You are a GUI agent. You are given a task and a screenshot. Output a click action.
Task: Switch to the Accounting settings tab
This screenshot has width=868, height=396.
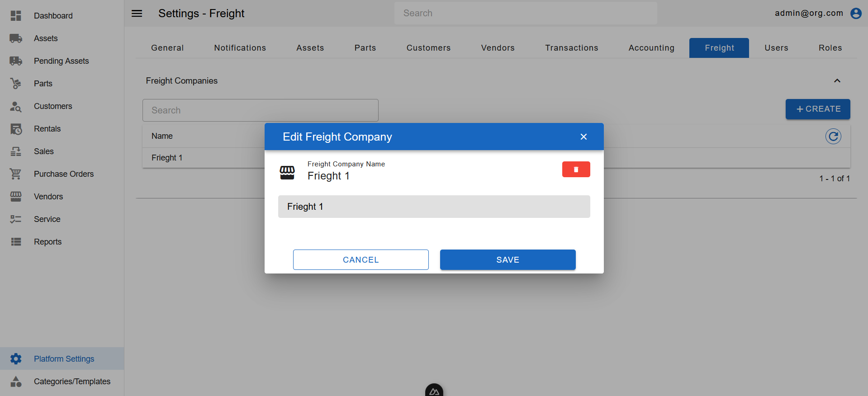(x=651, y=48)
